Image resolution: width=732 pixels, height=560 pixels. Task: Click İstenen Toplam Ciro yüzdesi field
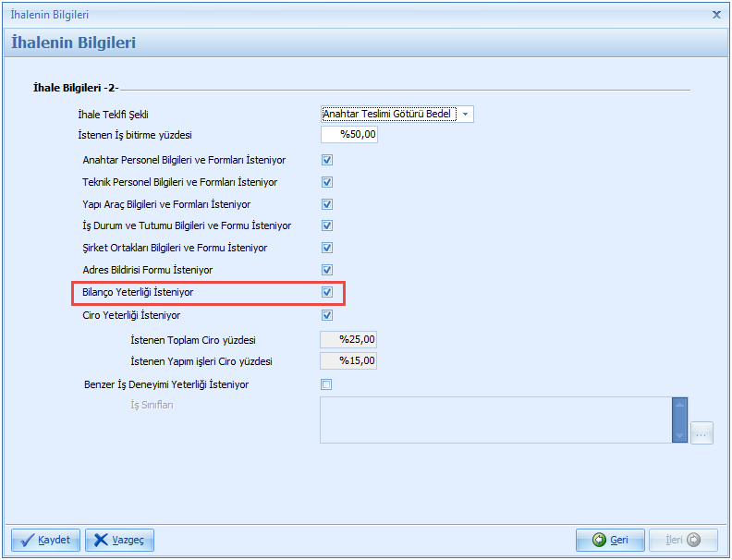[x=348, y=340]
